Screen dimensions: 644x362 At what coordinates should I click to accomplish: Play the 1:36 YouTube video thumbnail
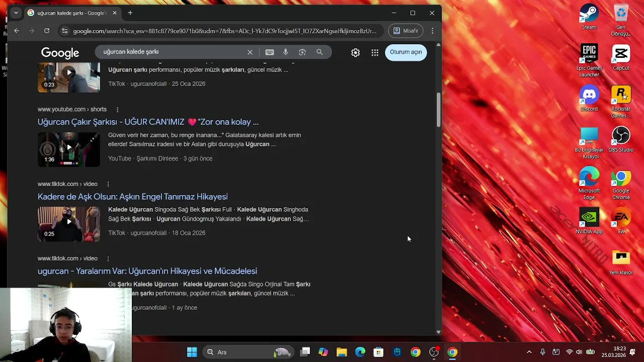click(x=69, y=149)
